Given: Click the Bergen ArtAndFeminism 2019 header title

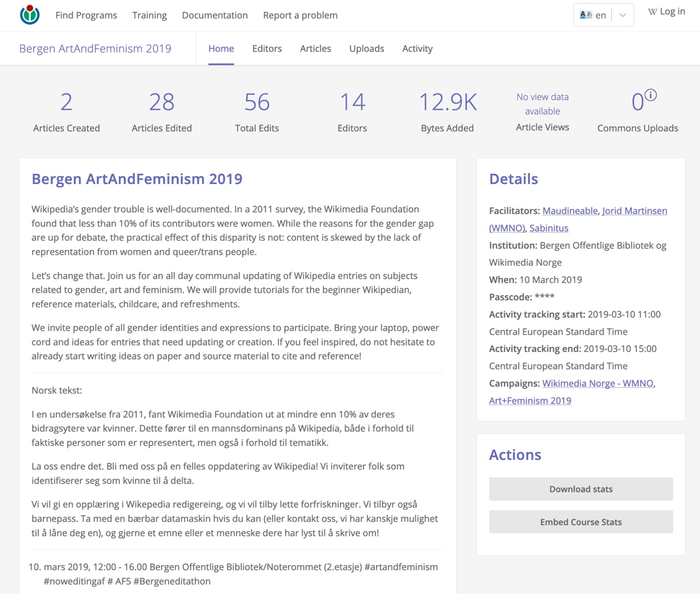Looking at the screenshot, I should 95,49.
